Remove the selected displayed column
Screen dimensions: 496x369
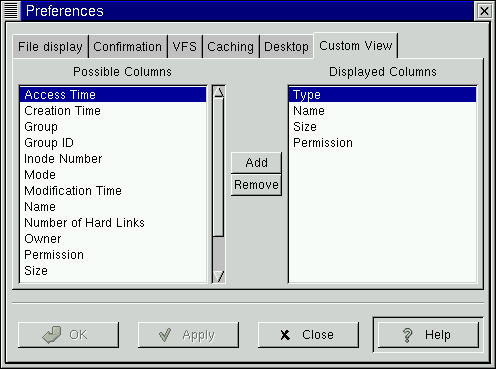256,185
